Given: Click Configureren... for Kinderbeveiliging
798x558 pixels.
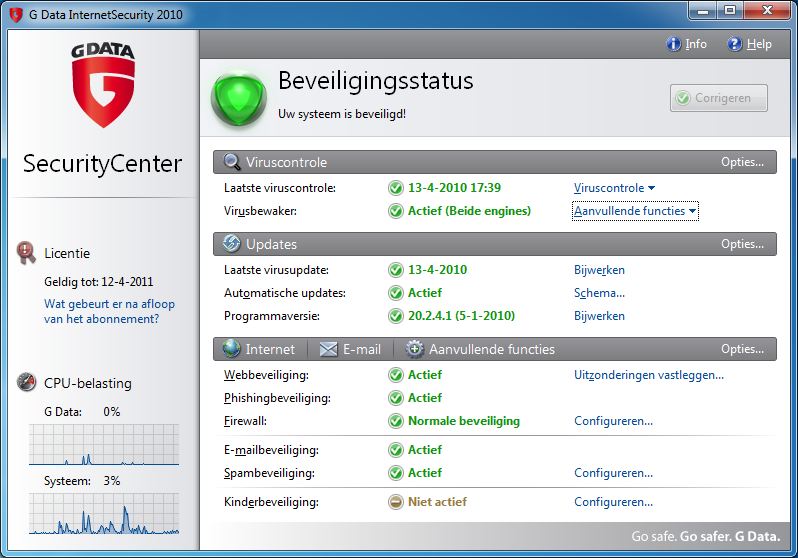Looking at the screenshot, I should pyautogui.click(x=613, y=501).
